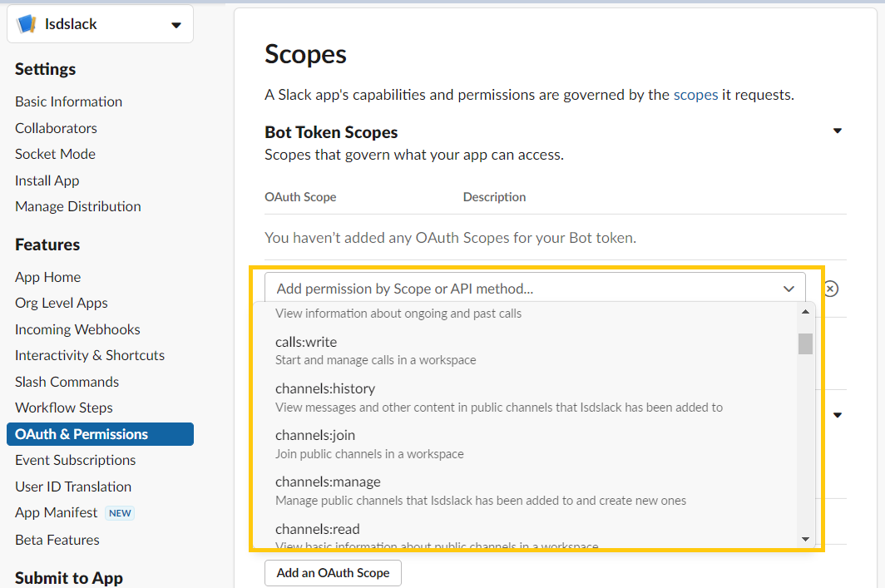Click the scope list scroll down arrow
The height and width of the screenshot is (588, 885).
click(804, 539)
